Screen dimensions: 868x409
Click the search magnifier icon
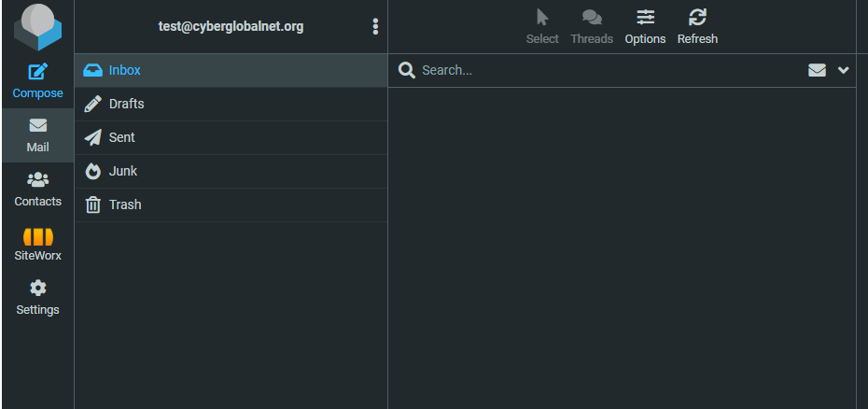pyautogui.click(x=407, y=70)
